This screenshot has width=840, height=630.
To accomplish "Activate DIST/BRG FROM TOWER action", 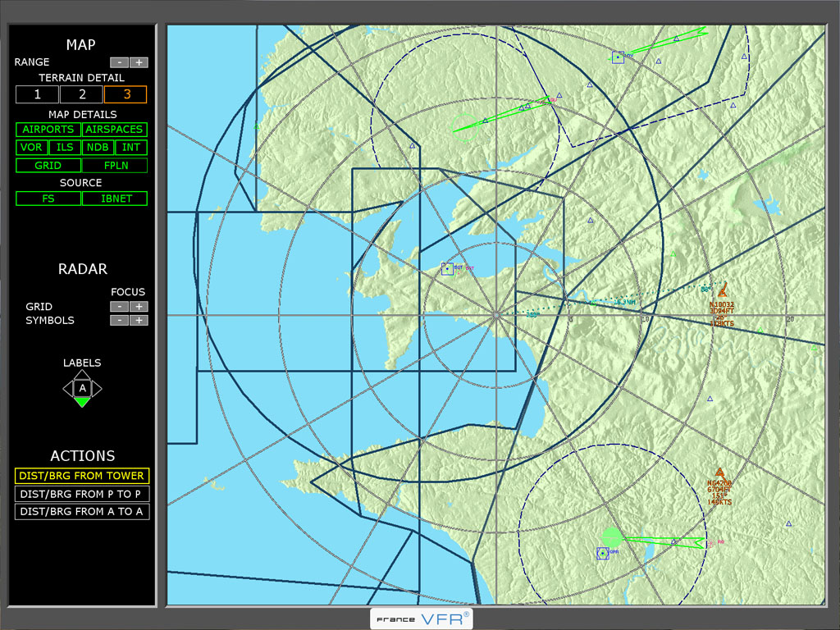I will click(82, 476).
